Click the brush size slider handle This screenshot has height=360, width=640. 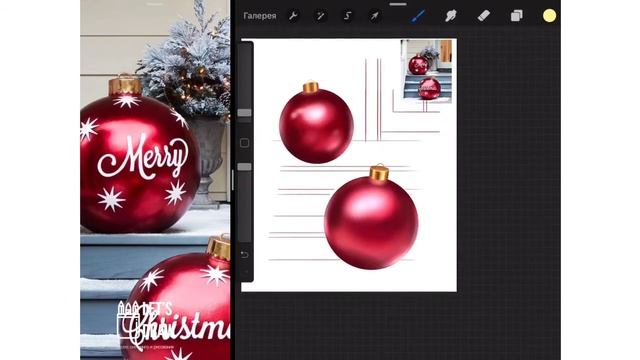point(244,113)
